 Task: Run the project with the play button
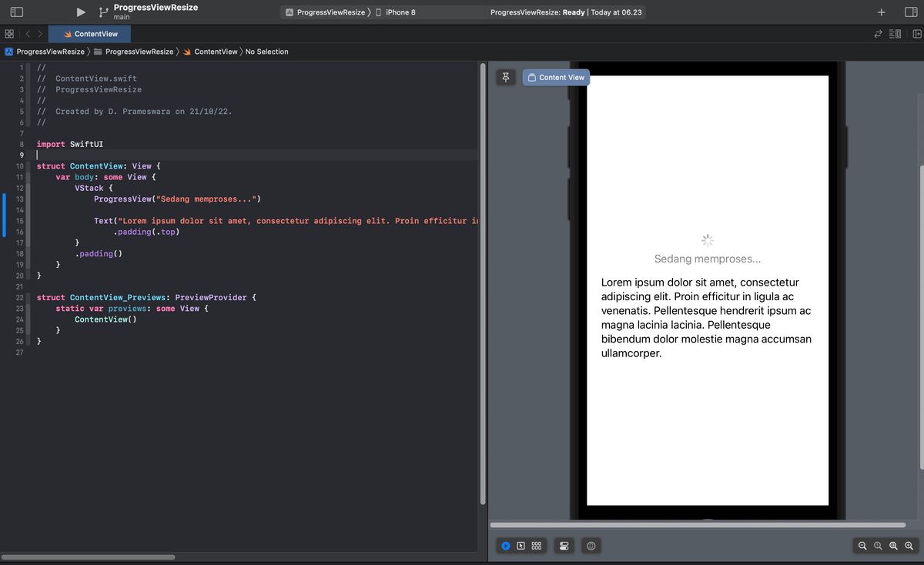81,12
